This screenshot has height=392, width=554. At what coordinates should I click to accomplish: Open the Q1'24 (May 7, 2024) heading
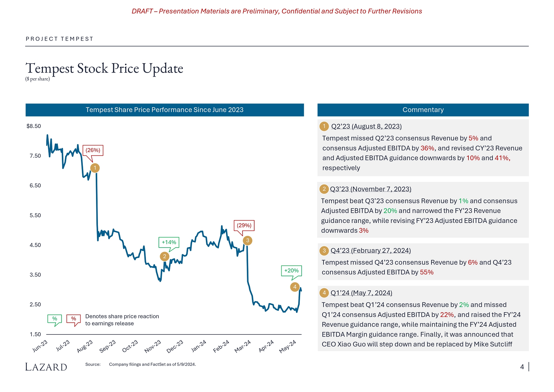coord(361,293)
